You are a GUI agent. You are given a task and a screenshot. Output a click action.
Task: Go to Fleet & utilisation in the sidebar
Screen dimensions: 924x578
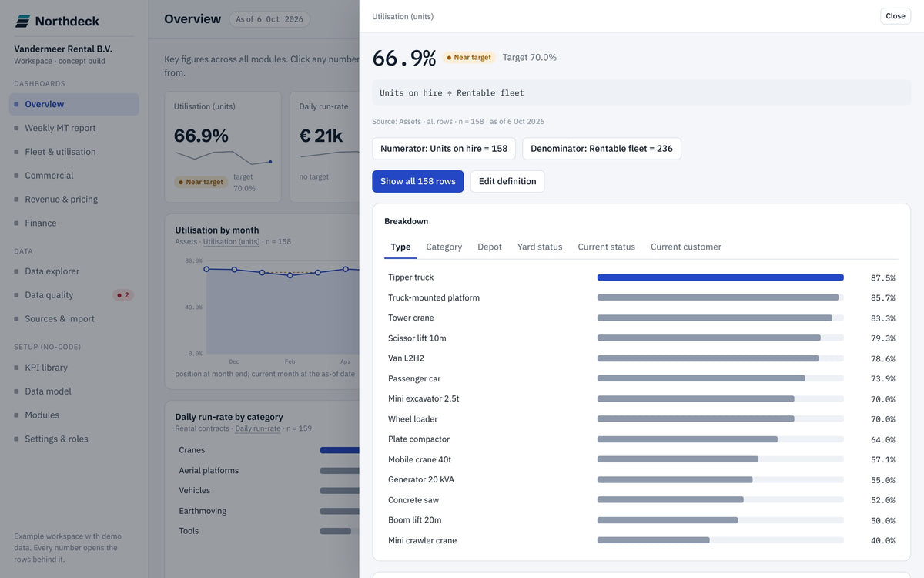coord(74,152)
